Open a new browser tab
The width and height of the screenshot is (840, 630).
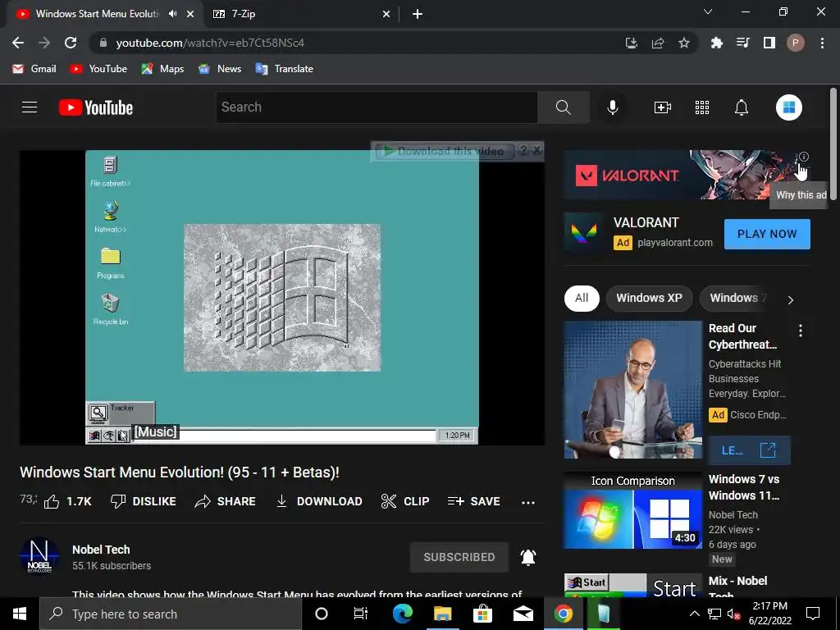pyautogui.click(x=418, y=14)
